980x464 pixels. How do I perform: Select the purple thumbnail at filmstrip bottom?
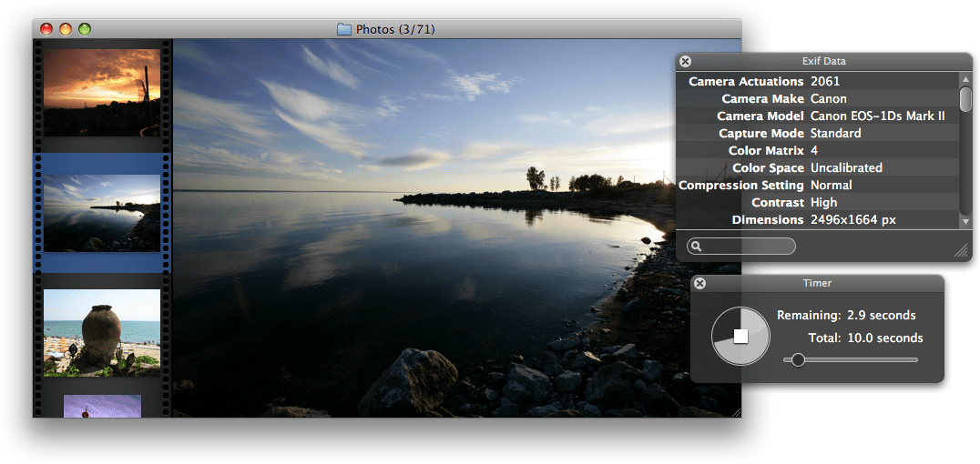point(103,406)
